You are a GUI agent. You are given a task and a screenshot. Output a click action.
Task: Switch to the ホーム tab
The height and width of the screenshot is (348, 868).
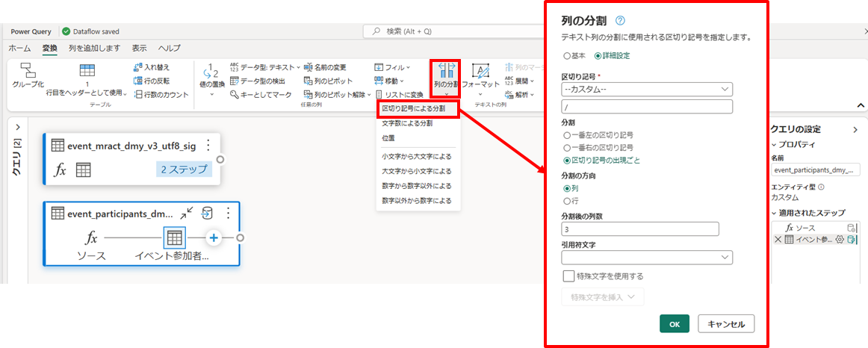pos(19,48)
